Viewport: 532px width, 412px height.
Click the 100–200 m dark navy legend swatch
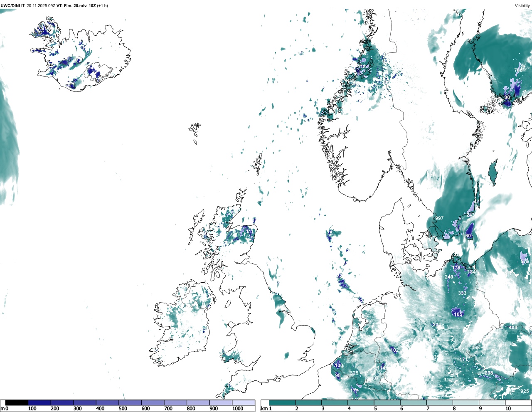click(39, 403)
